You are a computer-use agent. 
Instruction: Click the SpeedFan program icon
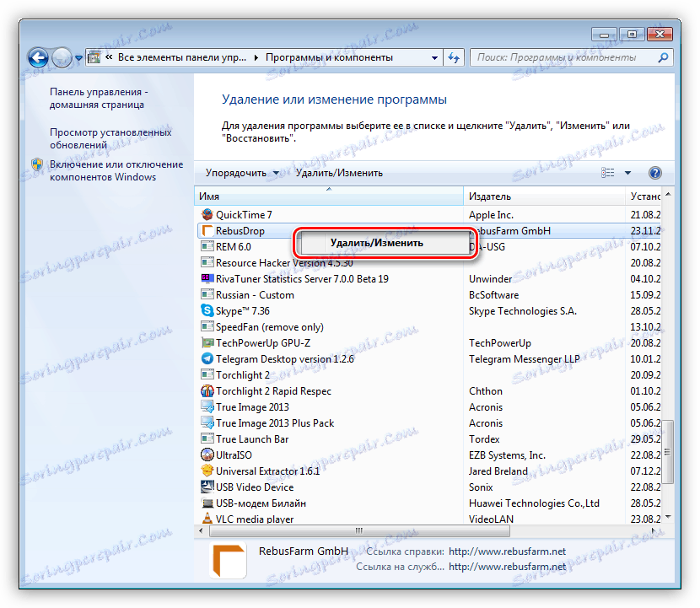pos(207,326)
